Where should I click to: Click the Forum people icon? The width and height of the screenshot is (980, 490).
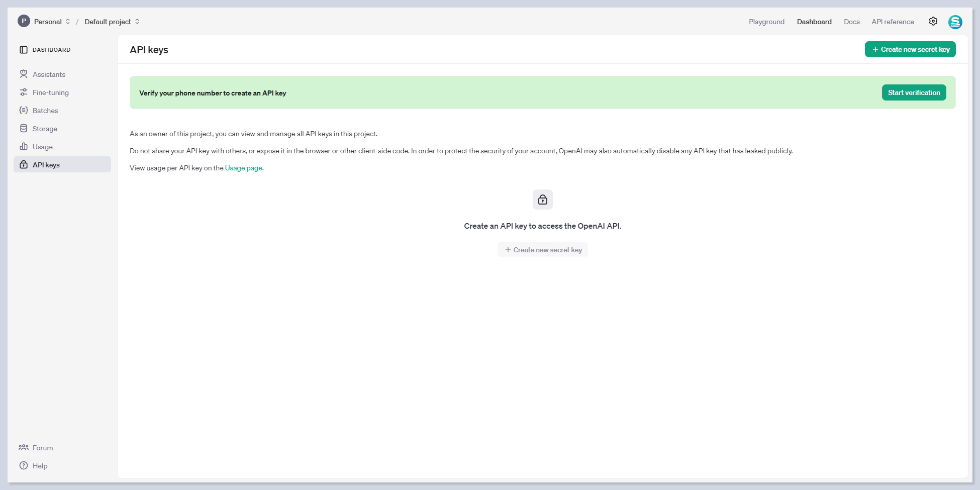pyautogui.click(x=24, y=448)
